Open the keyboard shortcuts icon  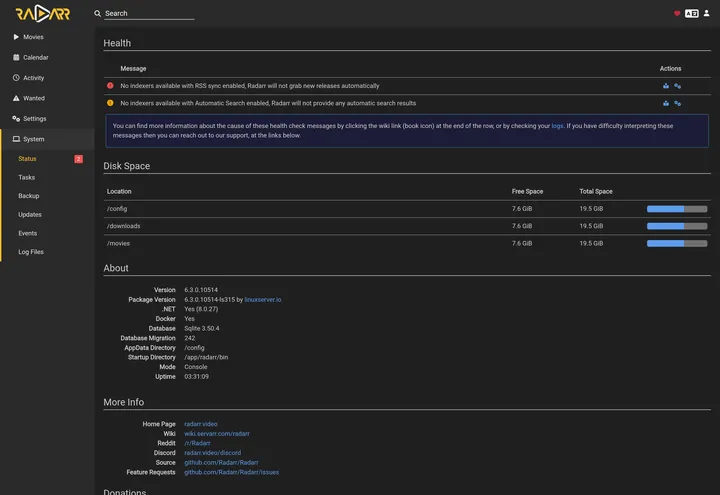[692, 13]
